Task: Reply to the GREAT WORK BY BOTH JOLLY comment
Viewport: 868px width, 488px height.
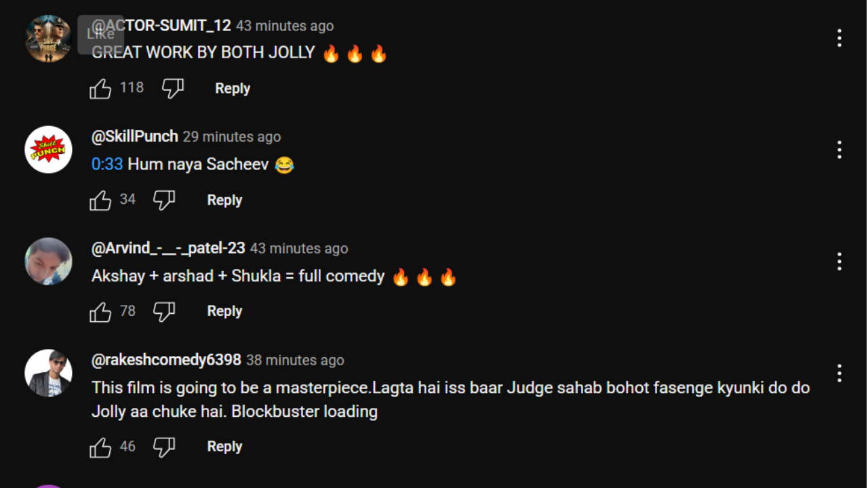Action: 233,88
